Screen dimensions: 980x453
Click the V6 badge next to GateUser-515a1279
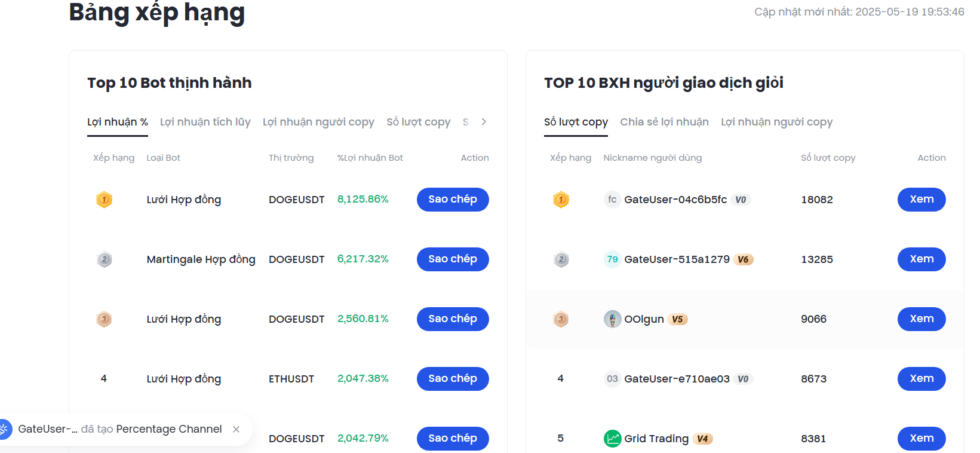(x=743, y=259)
